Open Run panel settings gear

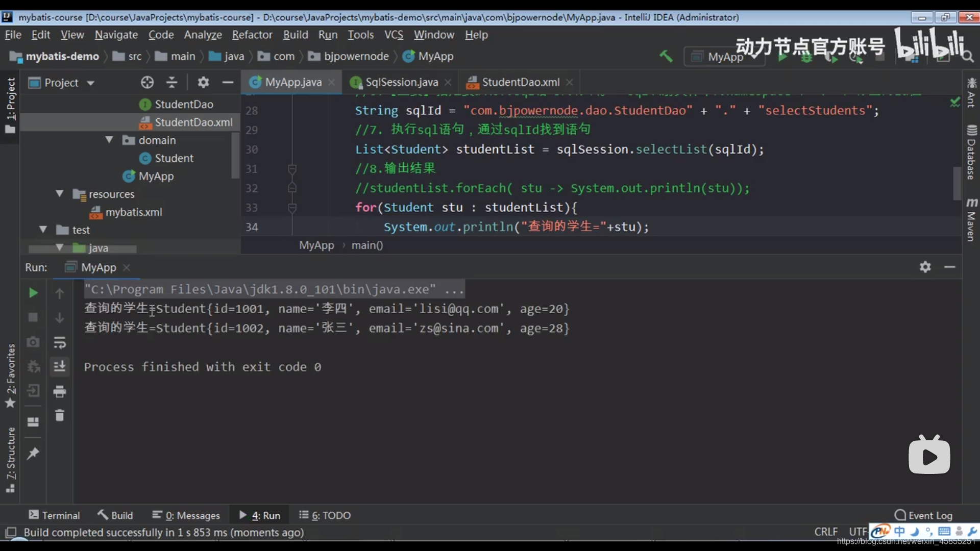click(925, 267)
